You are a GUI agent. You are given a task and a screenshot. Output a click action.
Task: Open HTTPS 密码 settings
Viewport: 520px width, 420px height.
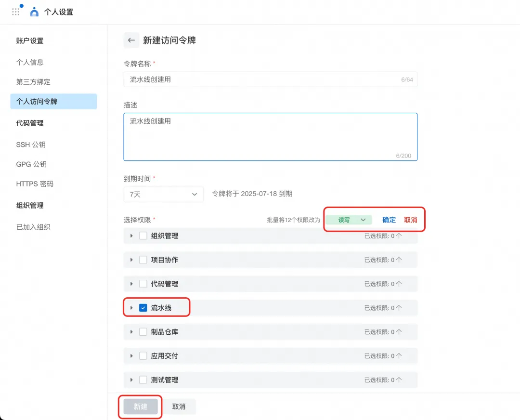coord(35,184)
